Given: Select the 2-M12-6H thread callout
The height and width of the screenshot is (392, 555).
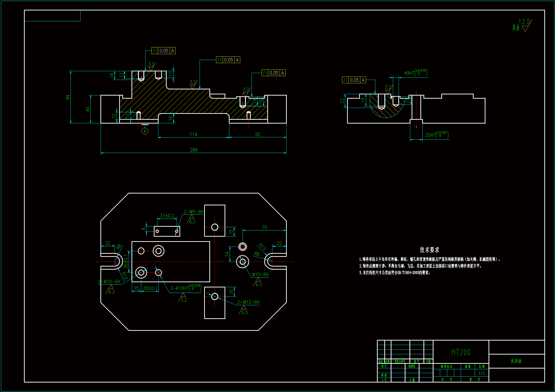Looking at the screenshot, I should [x=248, y=302].
